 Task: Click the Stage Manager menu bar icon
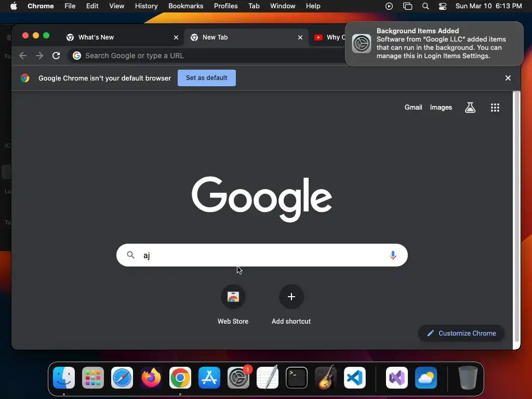pyautogui.click(x=407, y=6)
